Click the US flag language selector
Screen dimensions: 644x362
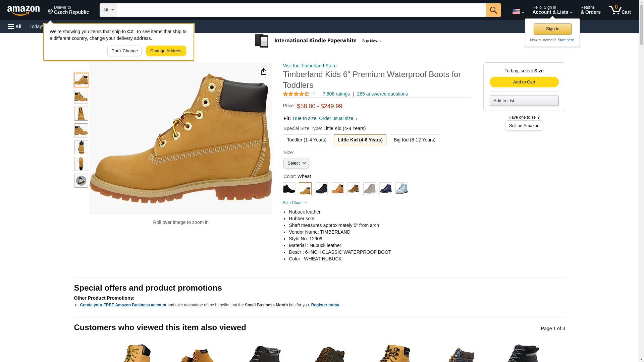pyautogui.click(x=518, y=11)
